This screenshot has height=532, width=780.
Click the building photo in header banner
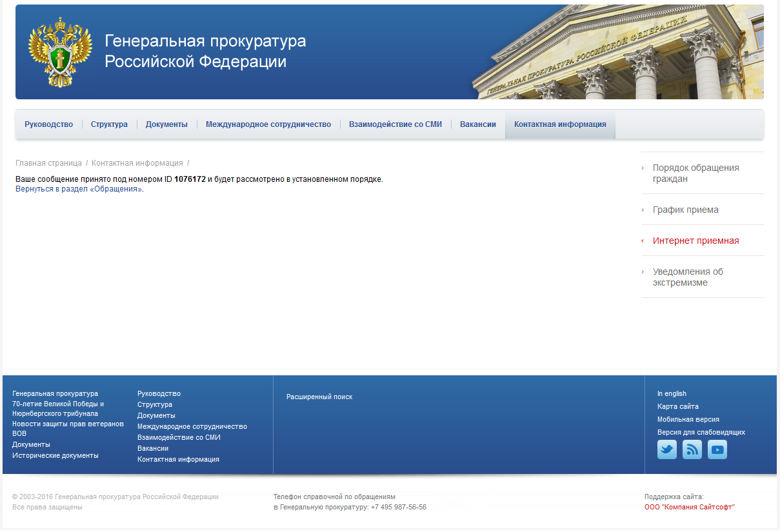click(x=618, y=52)
